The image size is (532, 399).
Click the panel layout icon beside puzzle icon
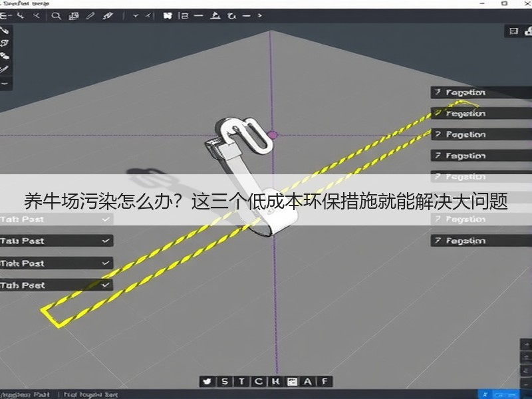coord(184,15)
